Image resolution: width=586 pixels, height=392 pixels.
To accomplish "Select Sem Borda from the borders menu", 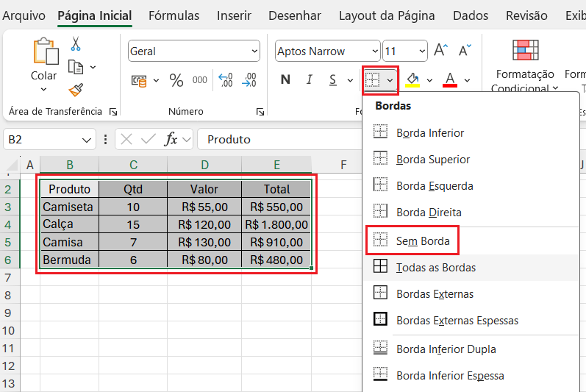I will click(x=422, y=240).
